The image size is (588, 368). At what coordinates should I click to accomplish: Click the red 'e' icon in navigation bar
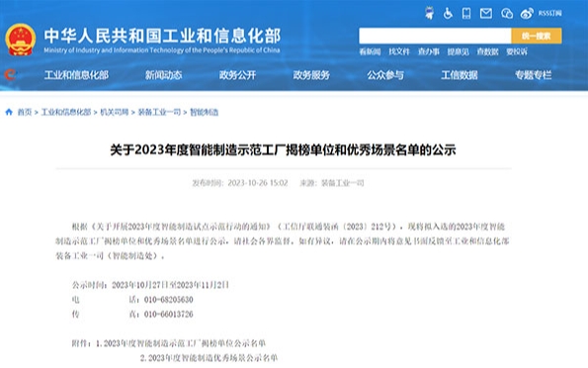[10, 75]
